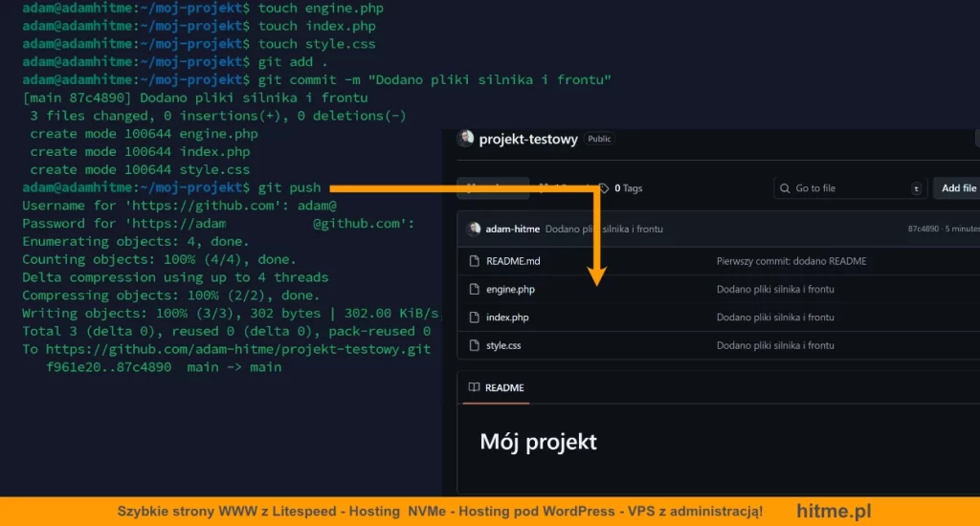Image resolution: width=980 pixels, height=526 pixels.
Task: Open the index.php file in GitHub
Action: 507,318
